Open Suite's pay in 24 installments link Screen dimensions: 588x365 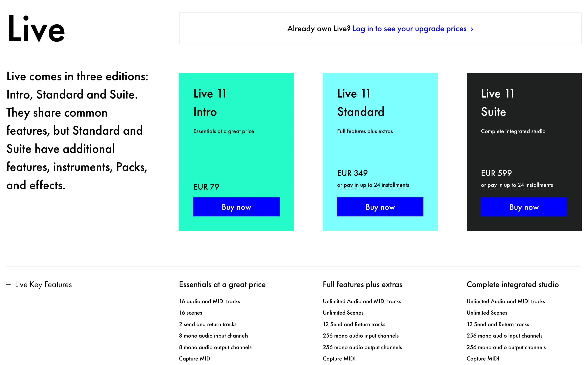517,185
